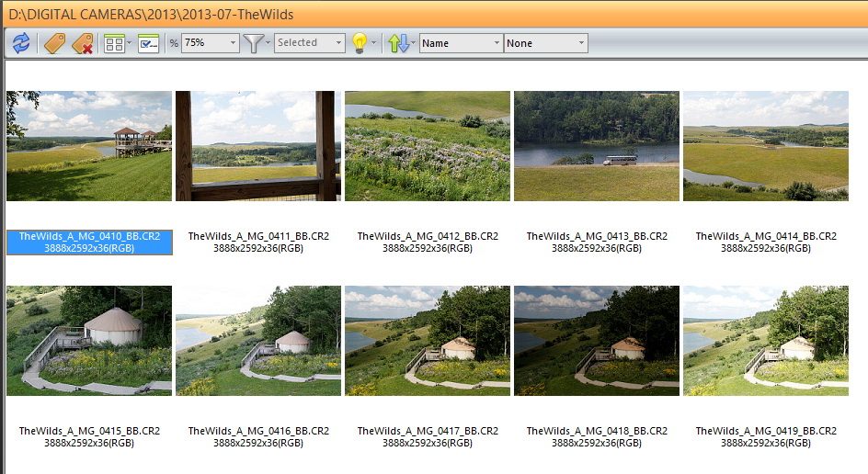Open the None secondary sort dropdown
The image size is (868, 474).
click(546, 43)
